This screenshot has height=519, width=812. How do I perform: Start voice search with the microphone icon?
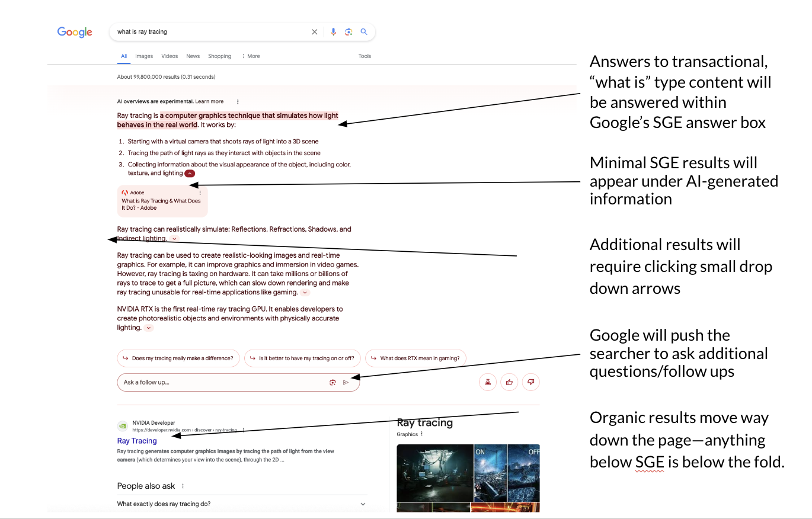click(x=333, y=32)
